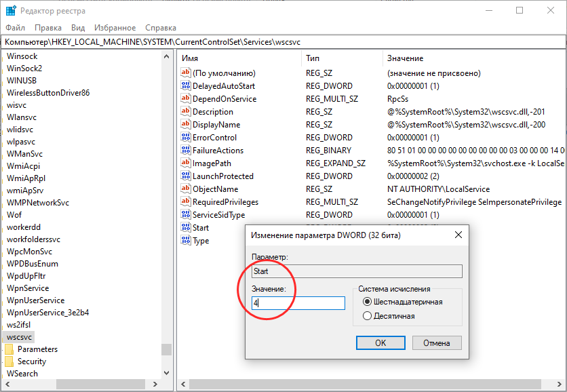Select the Wlansvc key in tree
567x392 pixels.
(x=22, y=117)
